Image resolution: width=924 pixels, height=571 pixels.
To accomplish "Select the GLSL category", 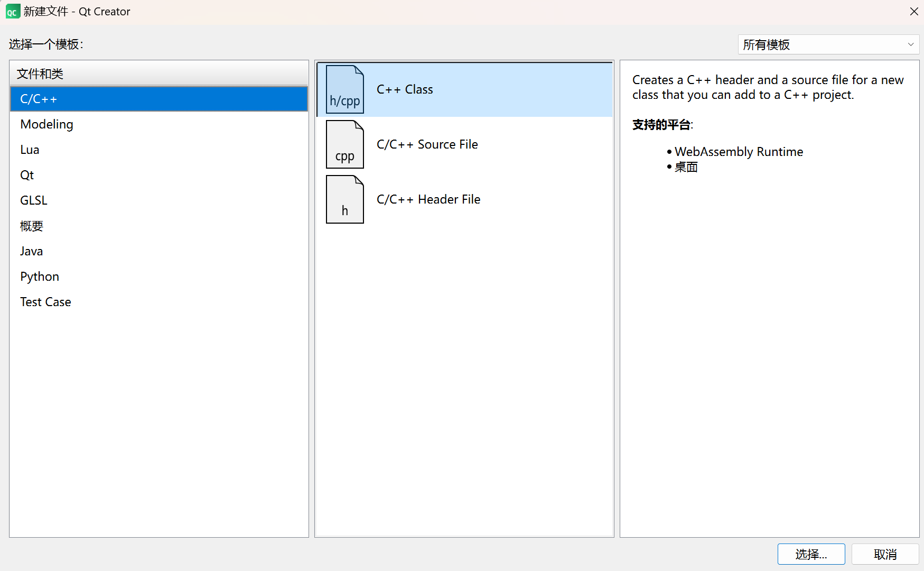I will [158, 200].
